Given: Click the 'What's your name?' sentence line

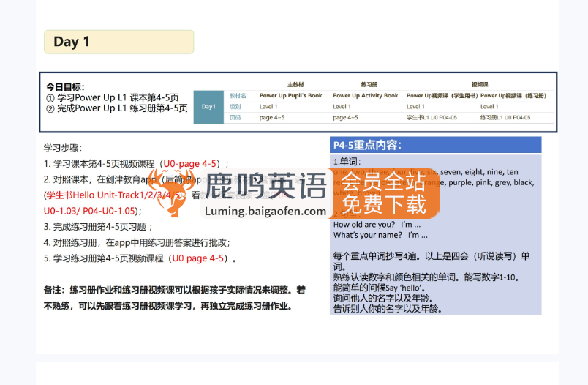Looking at the screenshot, I should pos(380,235).
